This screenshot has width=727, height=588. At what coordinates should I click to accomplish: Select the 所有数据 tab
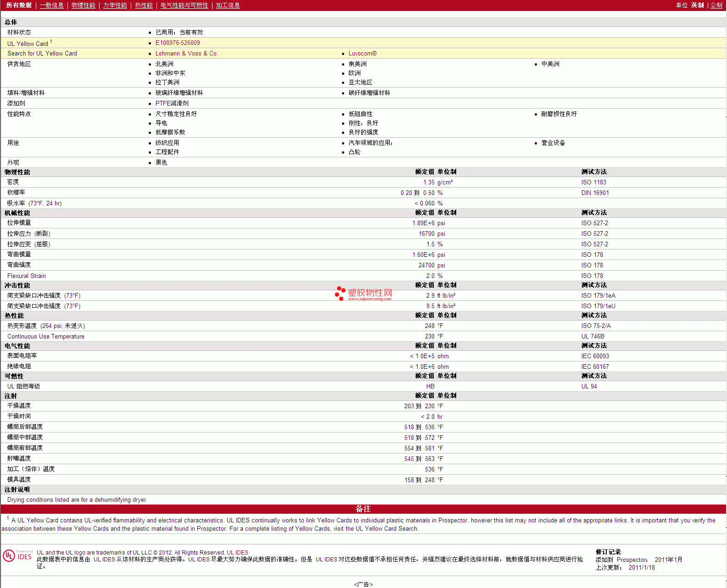click(x=19, y=5)
